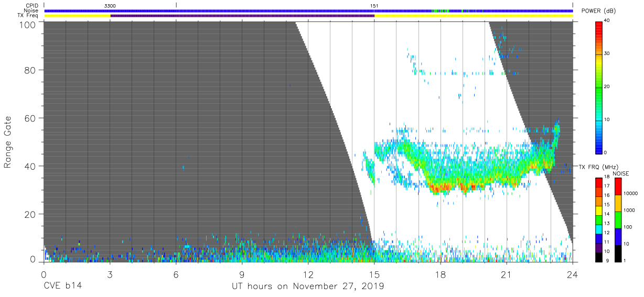Pick the red top of the POWER color bar
Screen dimensions: 644x297
click(x=599, y=26)
